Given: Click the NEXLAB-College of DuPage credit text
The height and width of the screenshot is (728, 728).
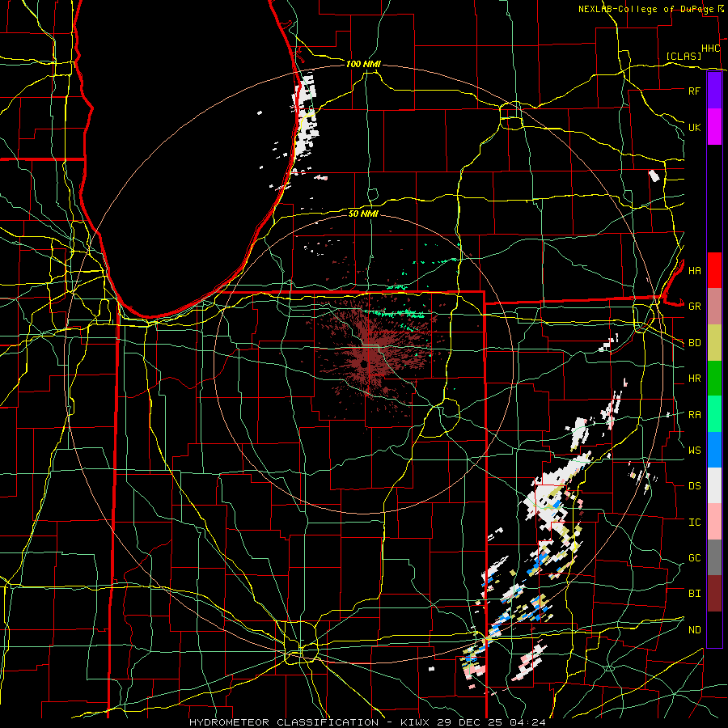Looking at the screenshot, I should click(x=645, y=9).
